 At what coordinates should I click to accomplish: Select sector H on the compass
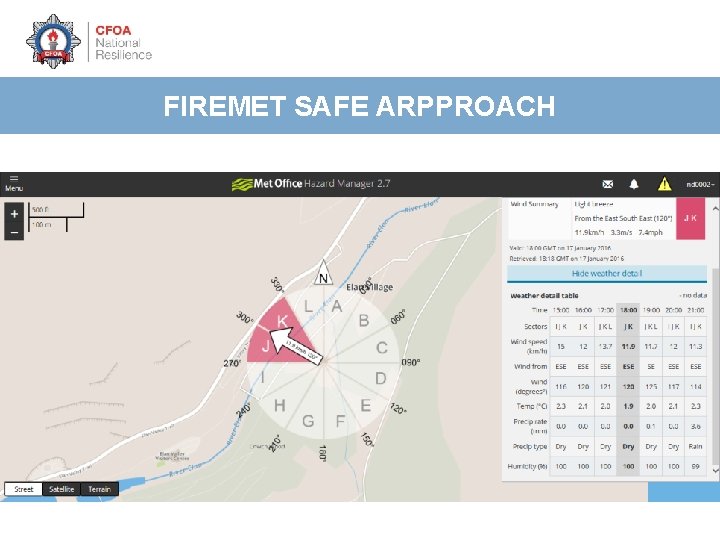[280, 405]
